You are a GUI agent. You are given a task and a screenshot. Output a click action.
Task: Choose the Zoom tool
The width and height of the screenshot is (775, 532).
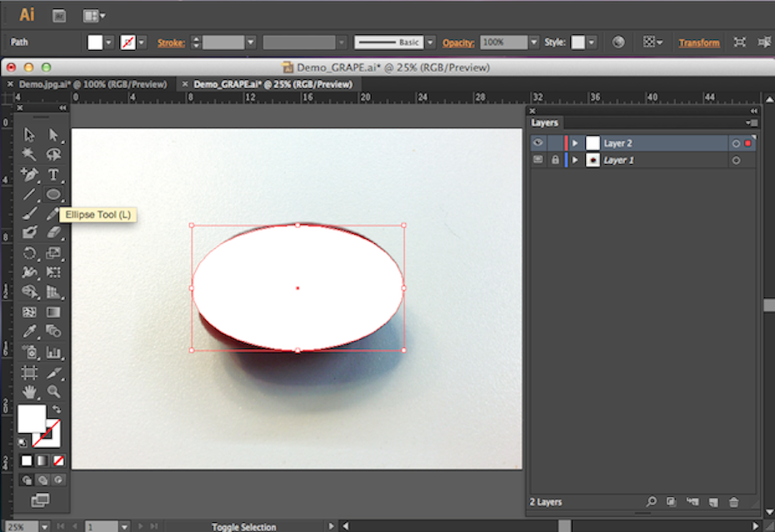point(53,391)
